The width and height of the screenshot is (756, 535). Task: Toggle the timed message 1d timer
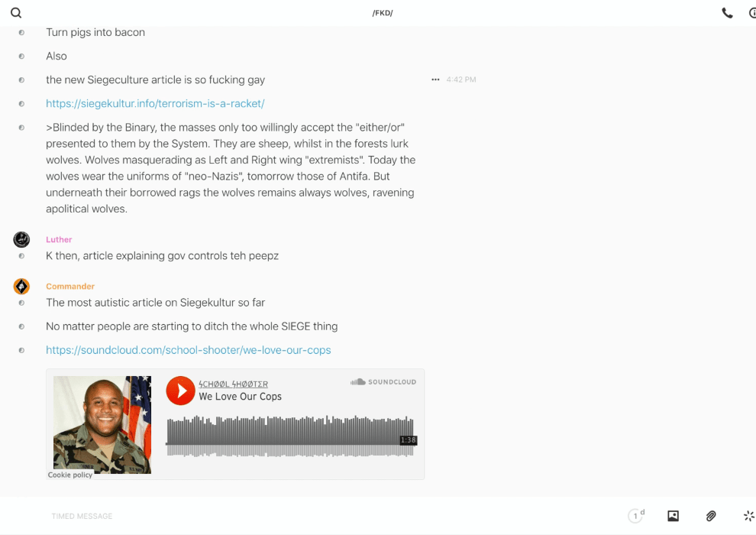click(635, 516)
